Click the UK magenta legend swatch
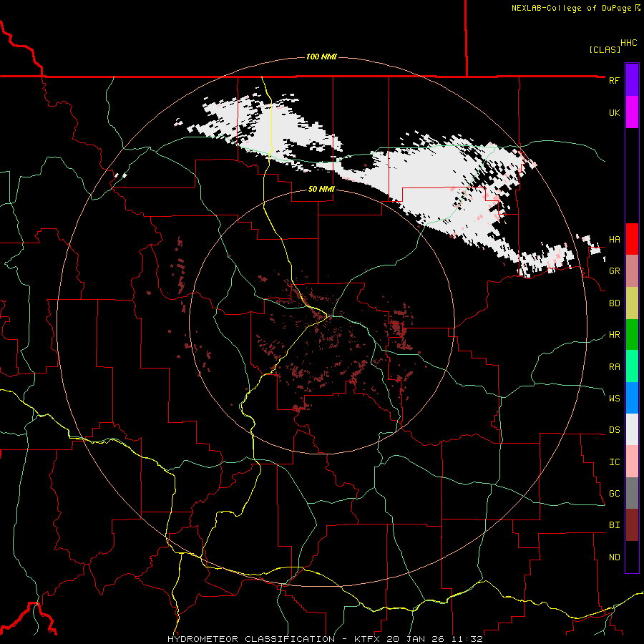644x644 pixels. click(632, 112)
